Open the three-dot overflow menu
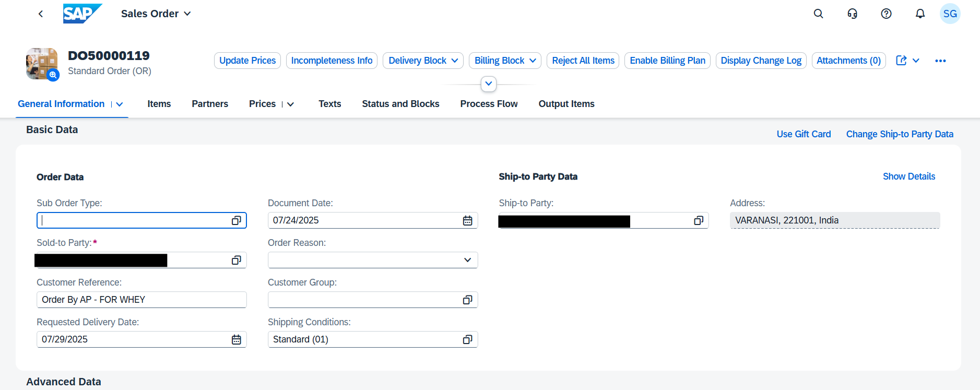 tap(940, 61)
